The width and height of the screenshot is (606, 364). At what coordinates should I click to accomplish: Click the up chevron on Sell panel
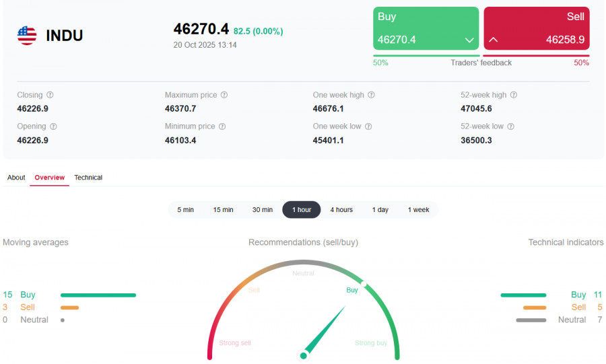coord(493,40)
